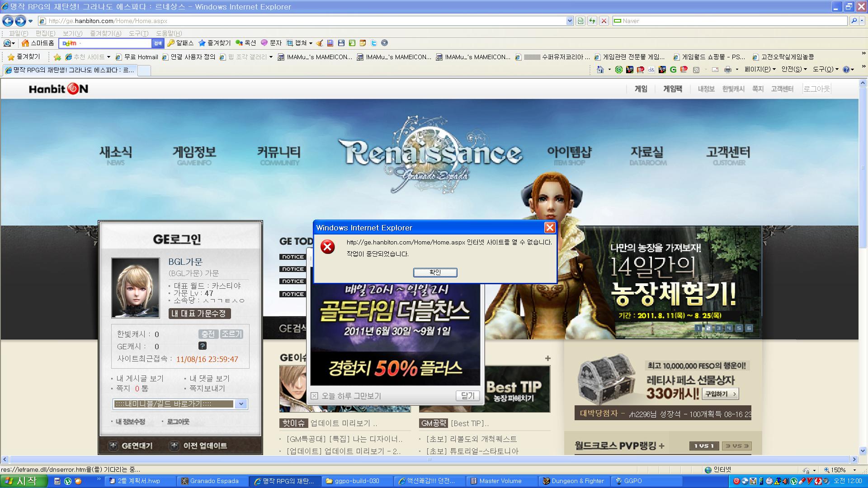Select the 명작 RPG의 재탄생 browser tab
Image resolution: width=868 pixels, height=488 pixels.
pyautogui.click(x=70, y=70)
